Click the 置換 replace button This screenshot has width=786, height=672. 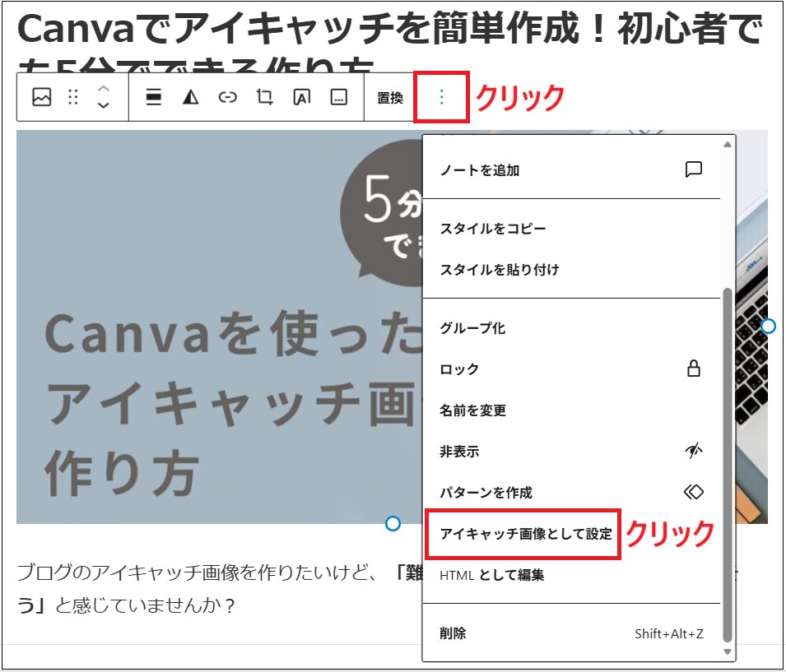pos(390,98)
